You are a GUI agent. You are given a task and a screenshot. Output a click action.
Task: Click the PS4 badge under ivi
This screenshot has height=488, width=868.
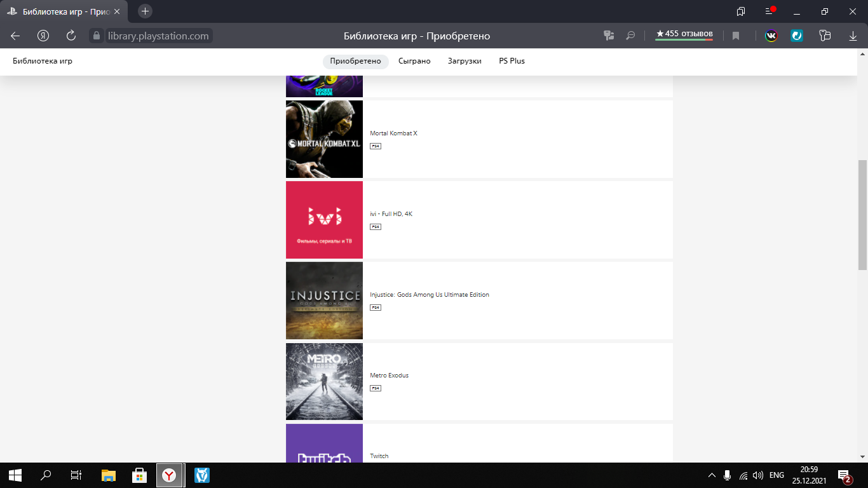(x=376, y=227)
